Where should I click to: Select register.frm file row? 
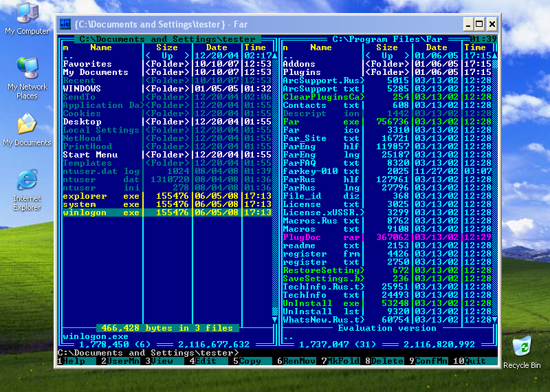click(x=387, y=254)
